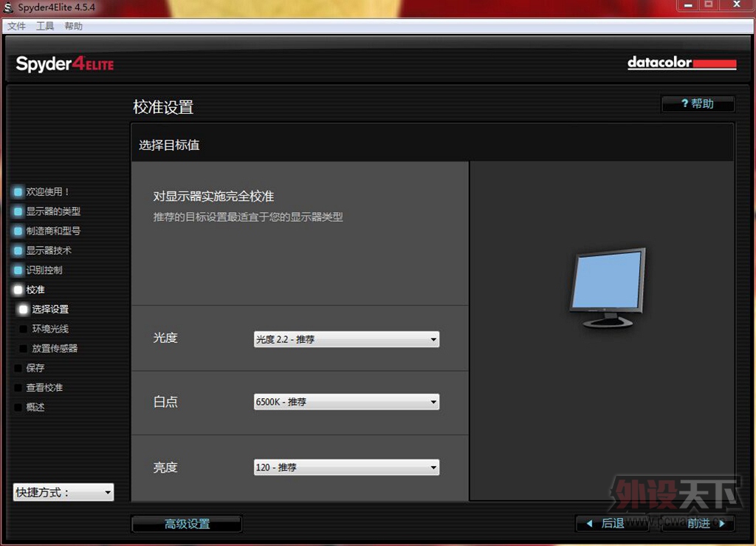
Task: Select the 环境光线 sub-step
Action: click(x=50, y=329)
